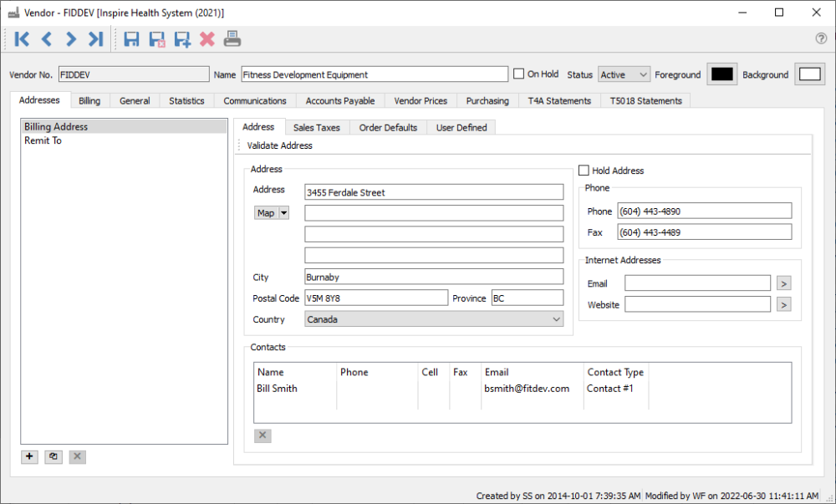Open the Sales Taxes sub-tab

(316, 127)
